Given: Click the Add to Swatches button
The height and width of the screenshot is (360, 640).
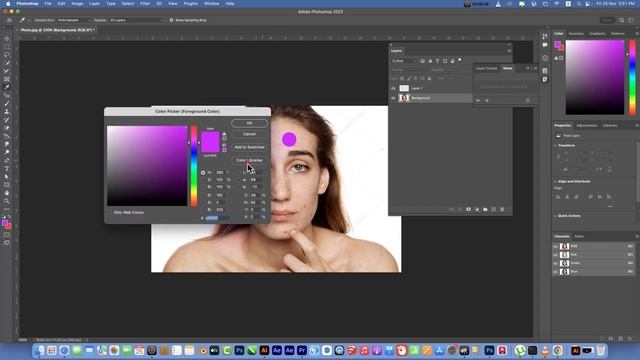Looking at the screenshot, I should [249, 147].
